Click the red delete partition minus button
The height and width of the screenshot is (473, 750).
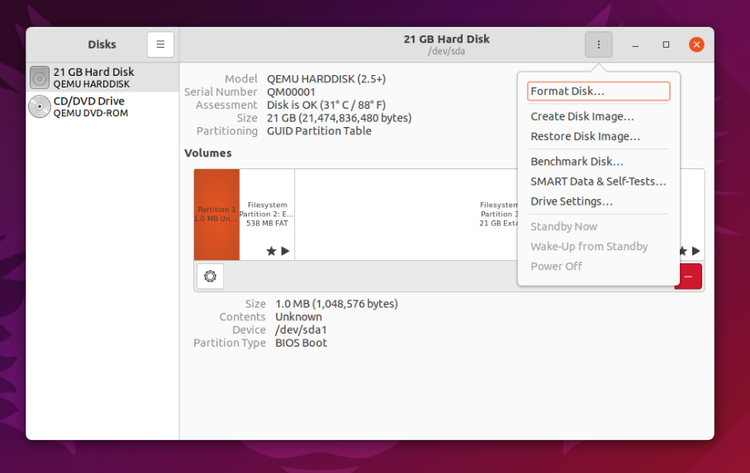pos(689,276)
